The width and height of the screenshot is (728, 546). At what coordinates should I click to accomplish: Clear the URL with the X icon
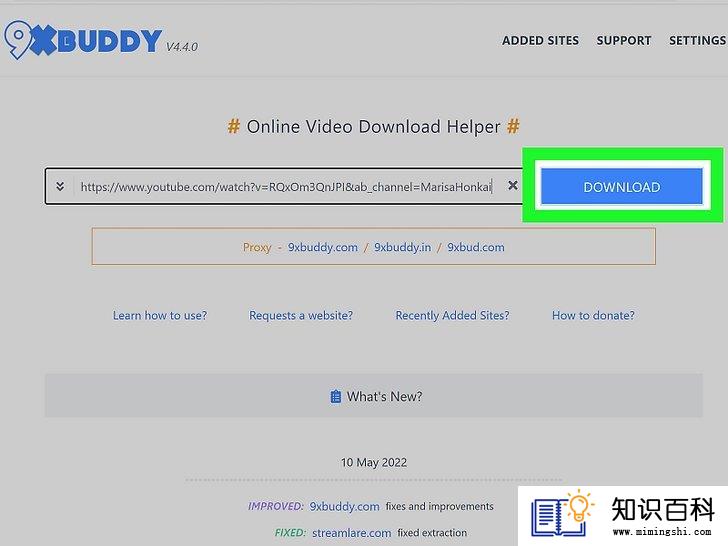tap(513, 186)
